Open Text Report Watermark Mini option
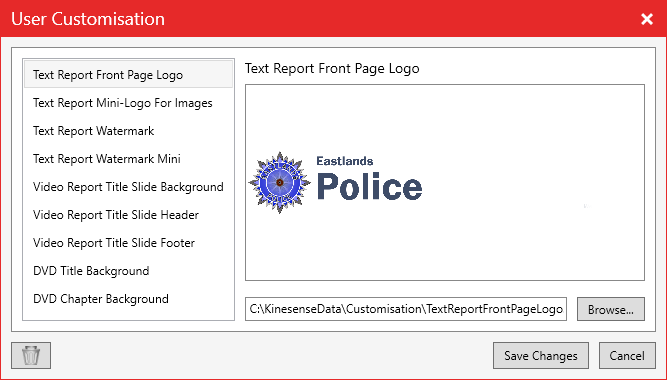The image size is (667, 380). pyautogui.click(x=128, y=159)
